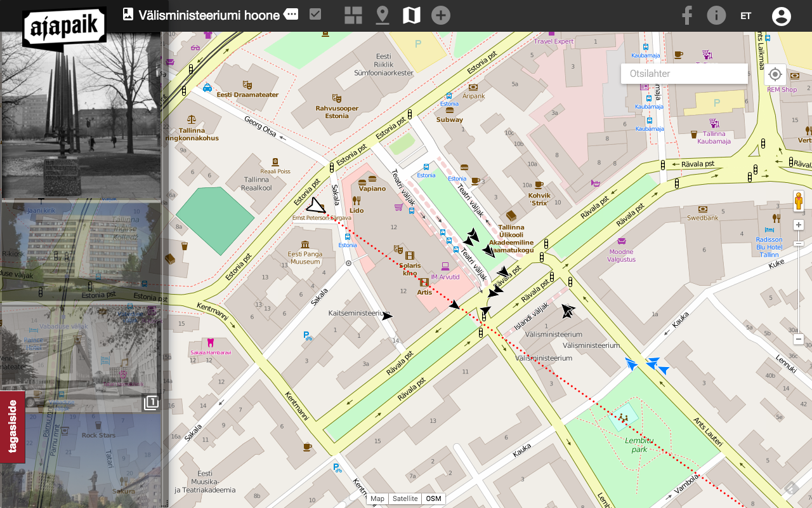Center map on my location

coord(775,74)
